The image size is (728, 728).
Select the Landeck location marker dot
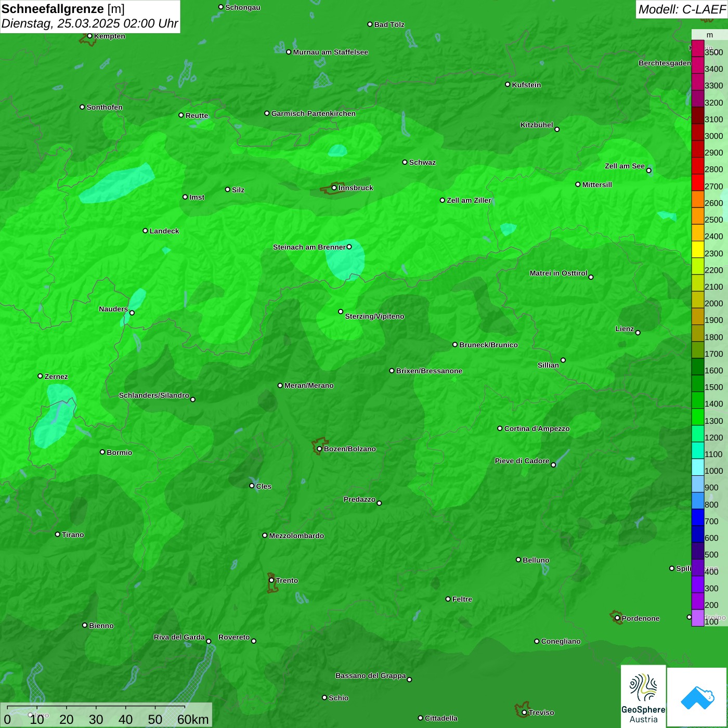point(145,231)
